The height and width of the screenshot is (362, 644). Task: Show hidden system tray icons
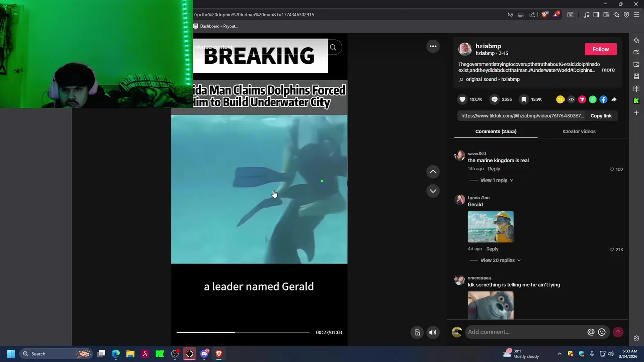[x=559, y=354]
